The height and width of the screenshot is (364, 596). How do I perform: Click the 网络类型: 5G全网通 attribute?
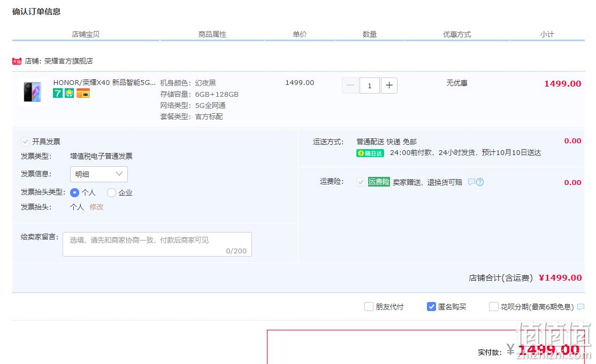click(193, 105)
